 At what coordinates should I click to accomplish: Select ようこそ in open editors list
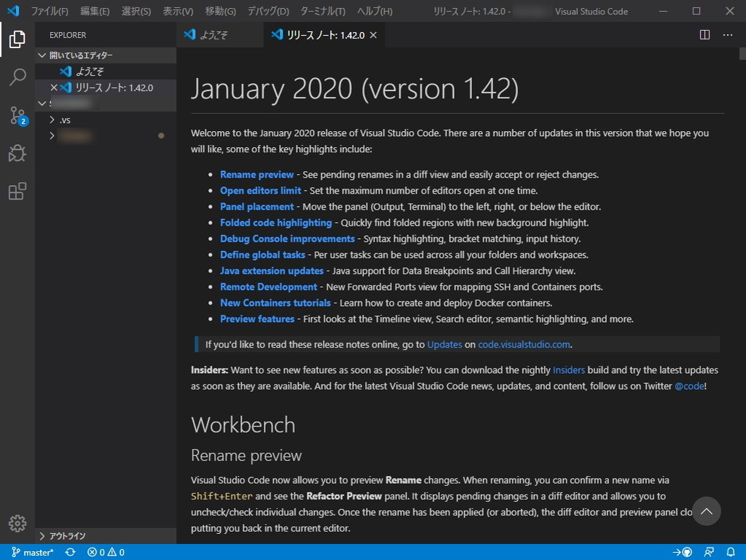(106, 71)
